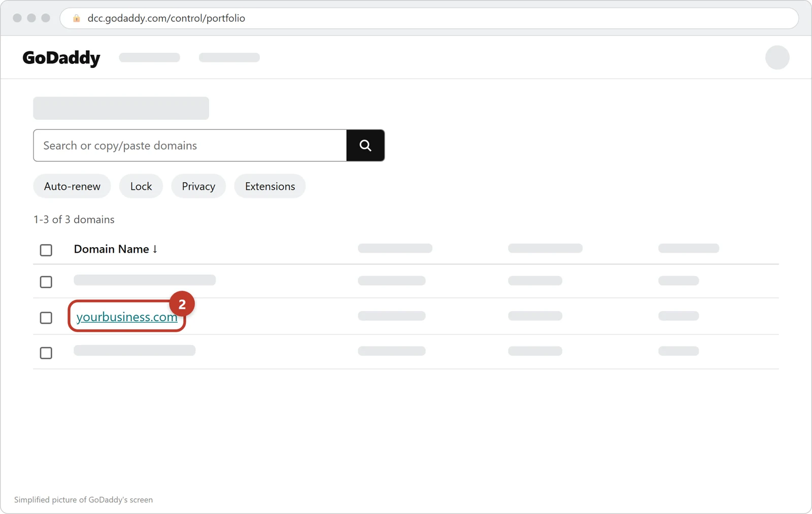This screenshot has height=514, width=812.
Task: Check the box below yourbusiness.com row
Action: click(46, 353)
